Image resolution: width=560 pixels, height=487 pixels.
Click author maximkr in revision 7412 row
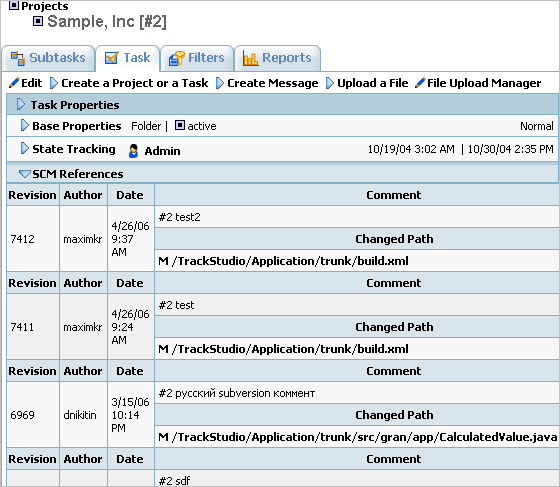coord(83,239)
